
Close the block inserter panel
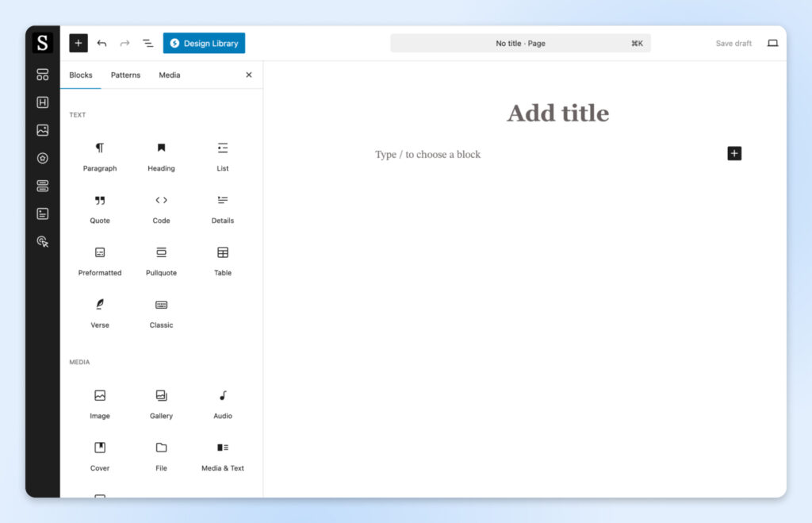248,75
